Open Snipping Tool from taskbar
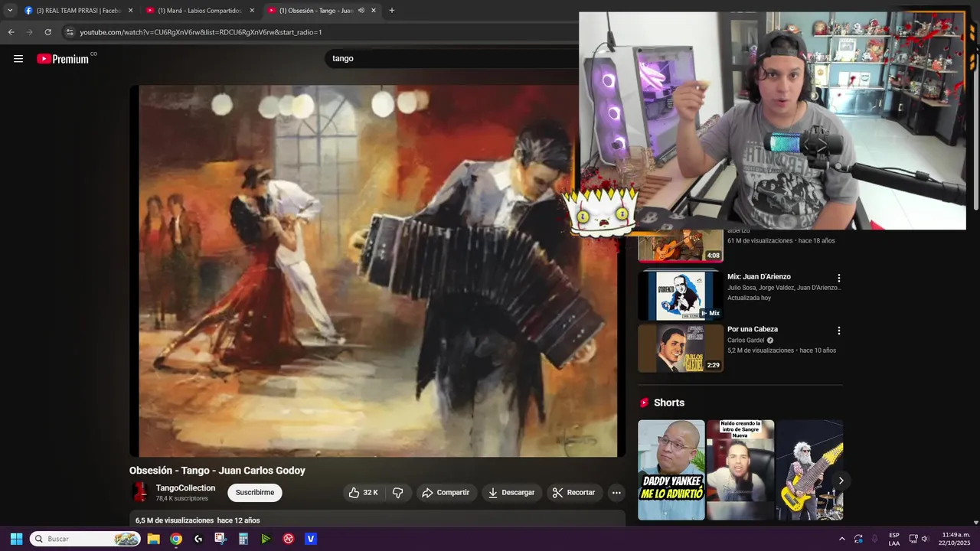The width and height of the screenshot is (980, 551). (220, 539)
